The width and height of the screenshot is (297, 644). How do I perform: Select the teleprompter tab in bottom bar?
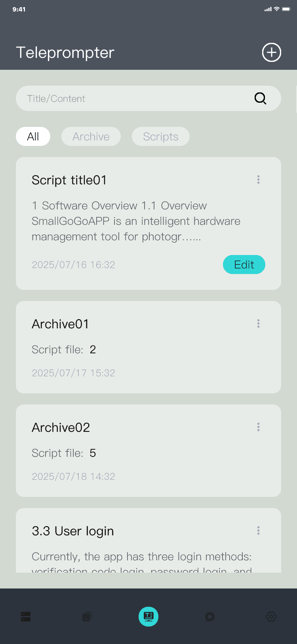[148, 617]
